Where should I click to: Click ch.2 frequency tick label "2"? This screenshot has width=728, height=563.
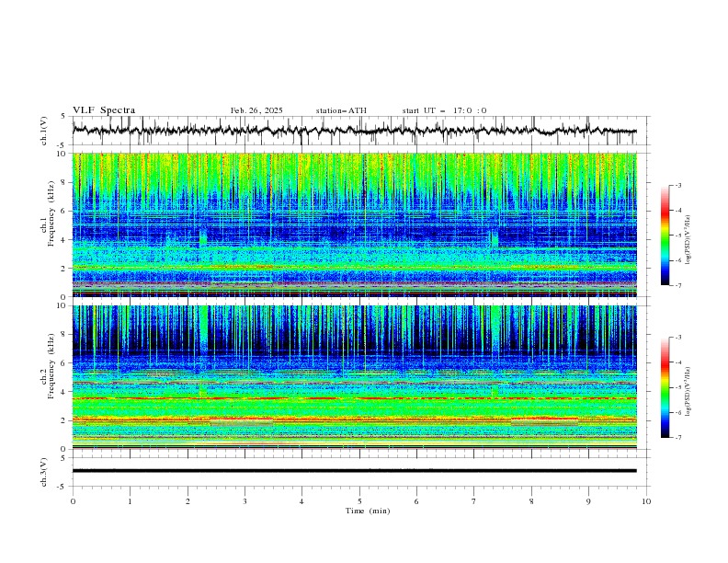point(64,420)
